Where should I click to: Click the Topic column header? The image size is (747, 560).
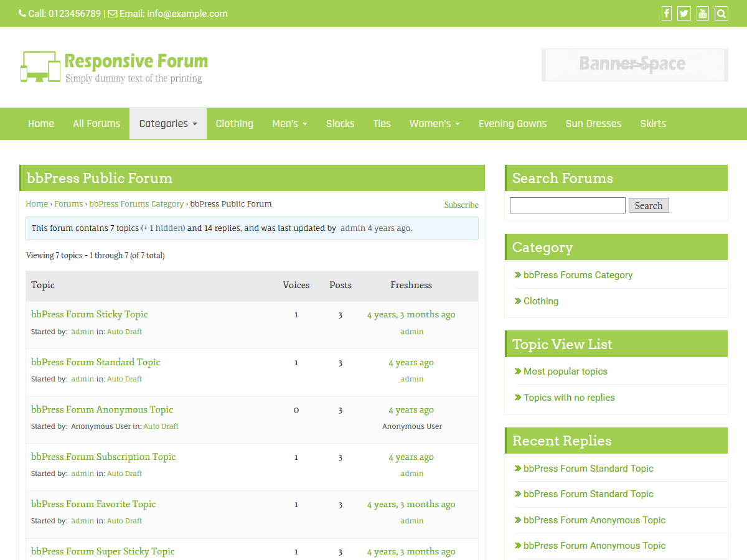43,285
